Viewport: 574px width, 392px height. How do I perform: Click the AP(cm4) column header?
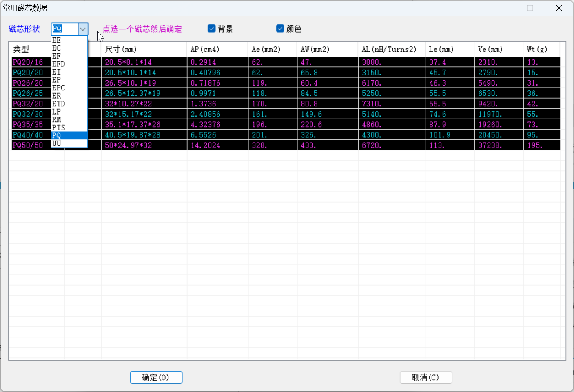click(205, 49)
